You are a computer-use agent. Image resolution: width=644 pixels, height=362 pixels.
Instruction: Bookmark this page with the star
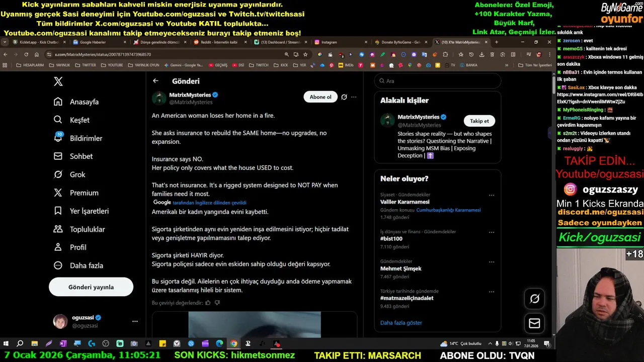point(305,54)
